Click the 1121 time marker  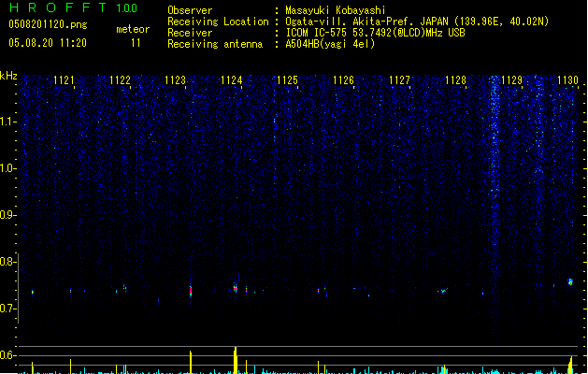64,80
